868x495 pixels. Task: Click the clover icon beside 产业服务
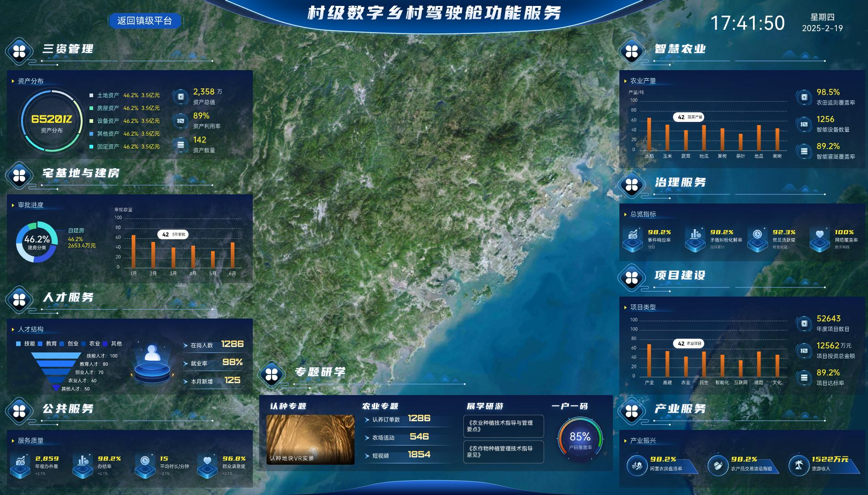click(632, 411)
